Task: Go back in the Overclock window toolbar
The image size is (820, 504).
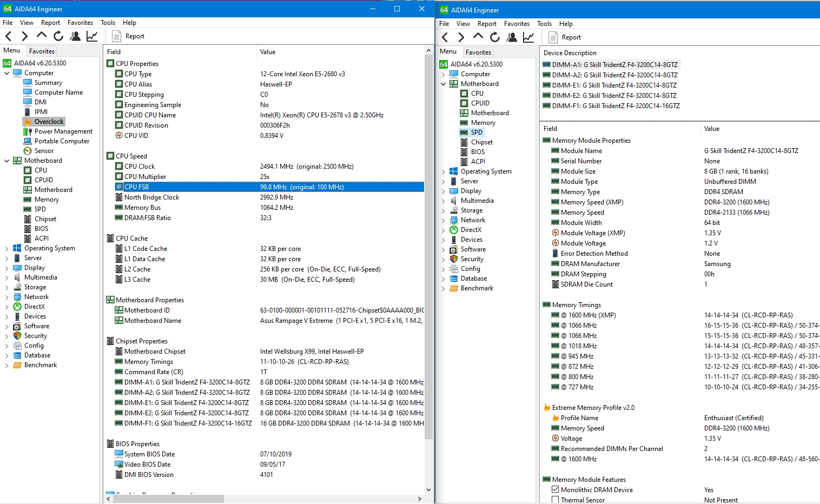Action: [x=9, y=36]
